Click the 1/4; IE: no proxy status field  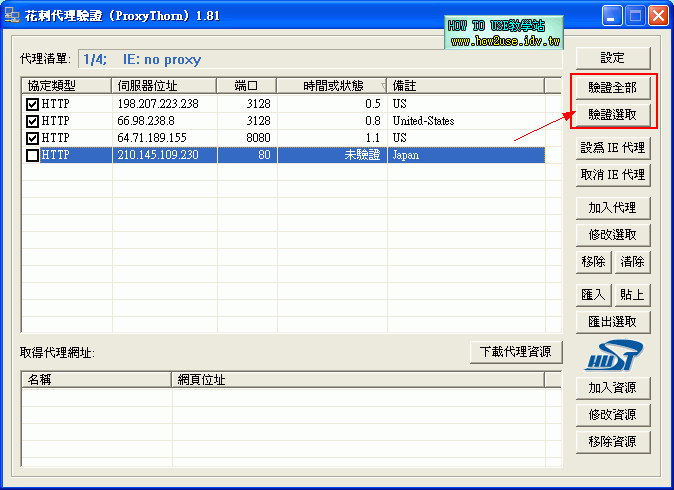(x=320, y=59)
